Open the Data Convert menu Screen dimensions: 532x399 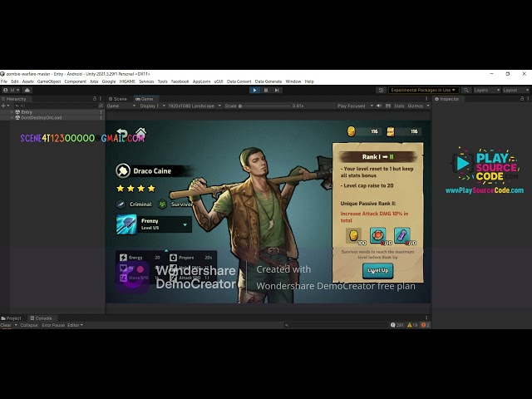pyautogui.click(x=239, y=81)
